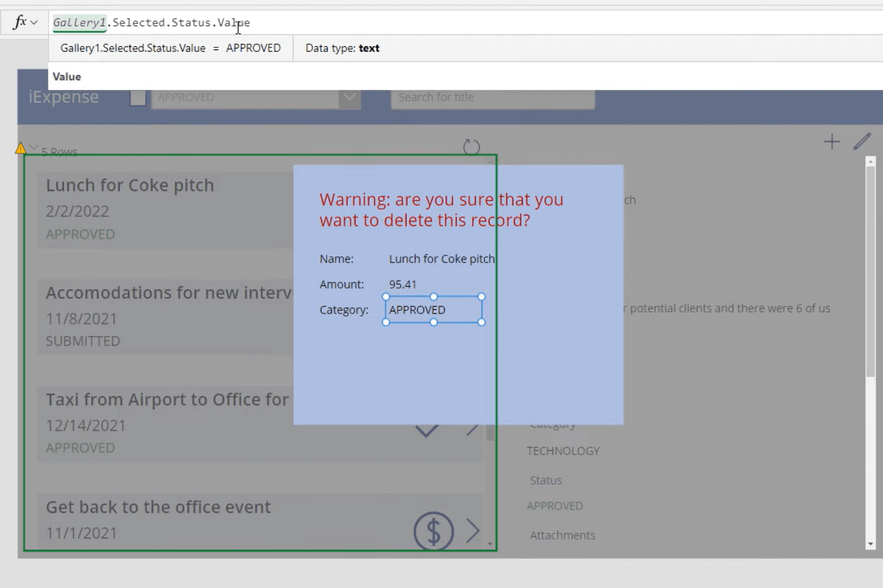Viewport: 883px width, 588px height.
Task: Expand the chevron beside 5 Rows
Action: point(34,148)
